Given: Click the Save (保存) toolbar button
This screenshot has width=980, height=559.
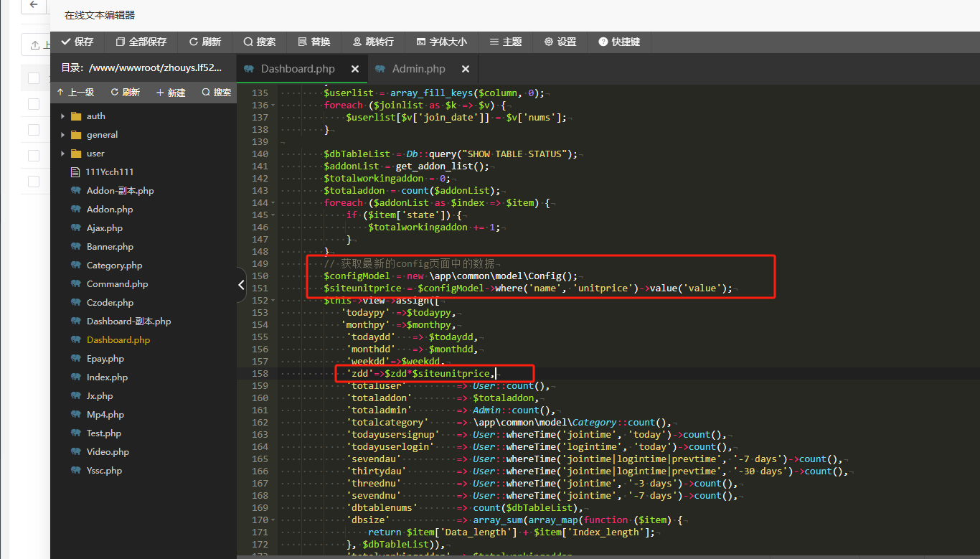Looking at the screenshot, I should click(77, 42).
